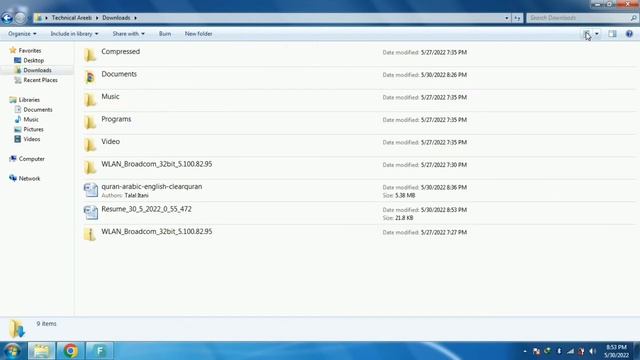This screenshot has height=360, width=640.
Task: Expand arrow after Technical Areeb breadcrumb
Action: click(x=97, y=18)
